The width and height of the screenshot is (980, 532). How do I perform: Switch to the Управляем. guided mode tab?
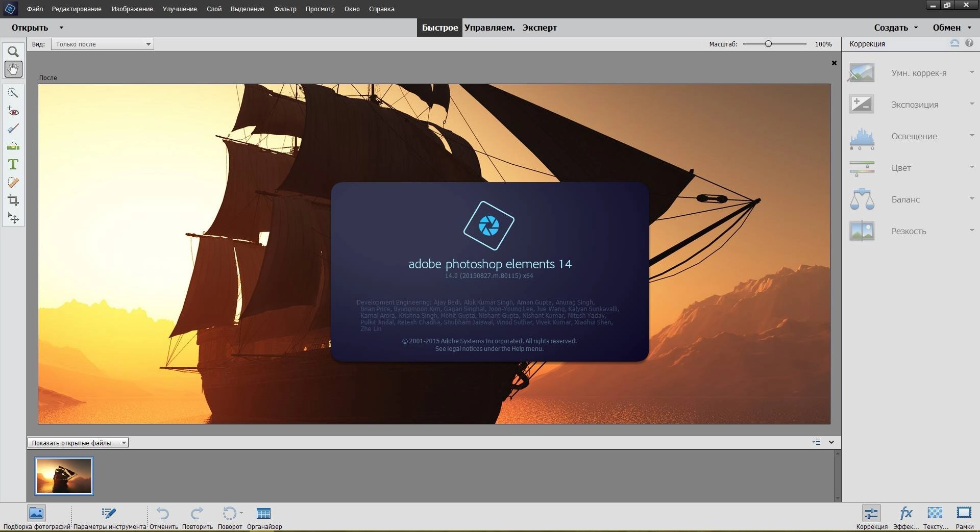489,28
